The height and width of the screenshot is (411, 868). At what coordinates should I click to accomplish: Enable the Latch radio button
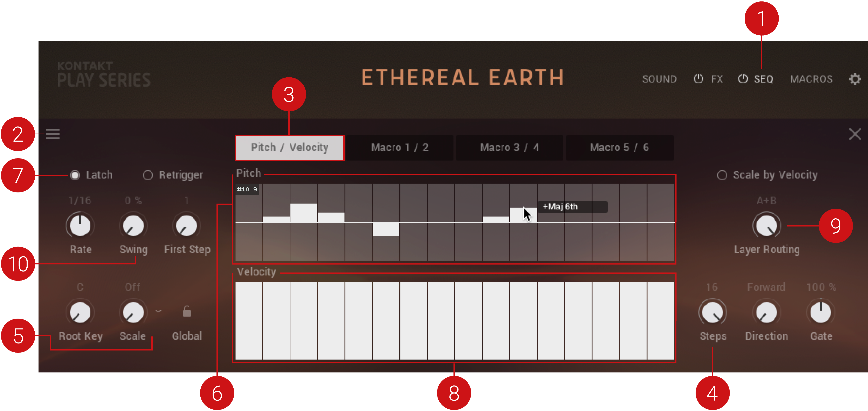[x=75, y=175]
